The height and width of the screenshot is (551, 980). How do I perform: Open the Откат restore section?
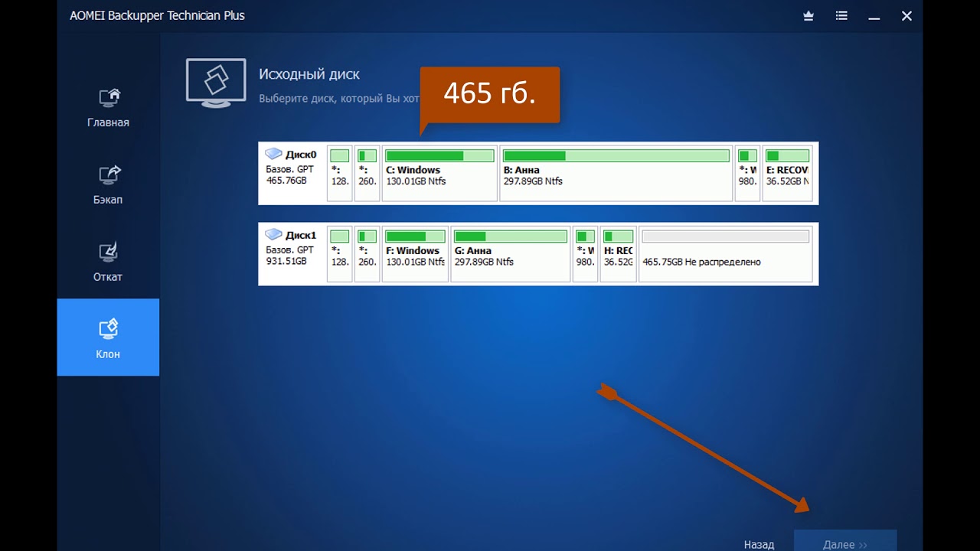tap(108, 262)
